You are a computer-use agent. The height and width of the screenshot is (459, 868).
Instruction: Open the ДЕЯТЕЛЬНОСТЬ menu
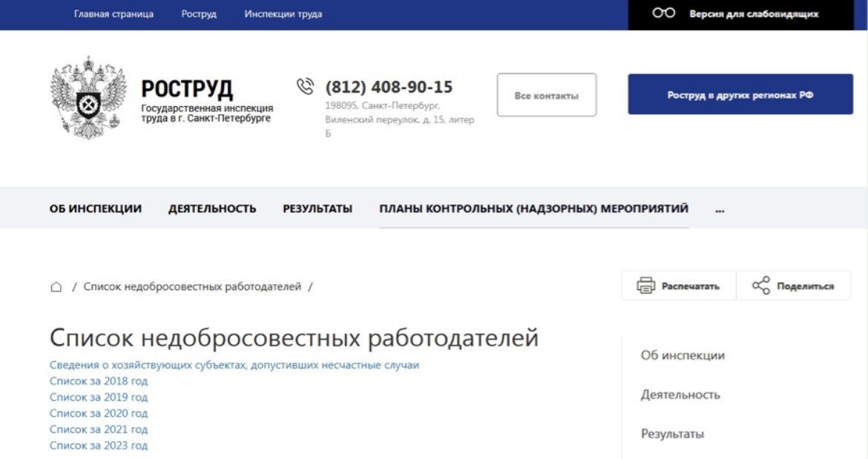[x=212, y=208]
